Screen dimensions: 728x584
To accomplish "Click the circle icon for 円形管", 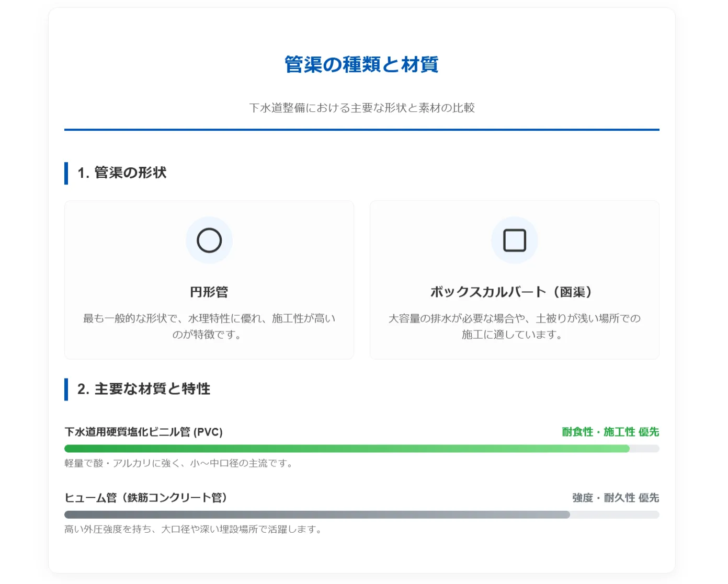I will pyautogui.click(x=209, y=241).
